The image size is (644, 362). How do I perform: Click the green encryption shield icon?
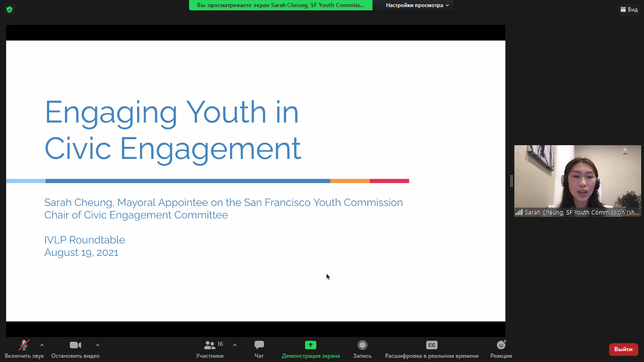pyautogui.click(x=9, y=9)
